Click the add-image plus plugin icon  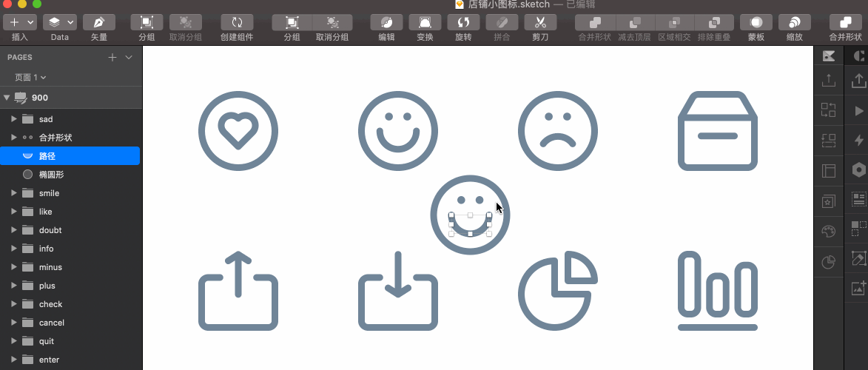pyautogui.click(x=859, y=288)
